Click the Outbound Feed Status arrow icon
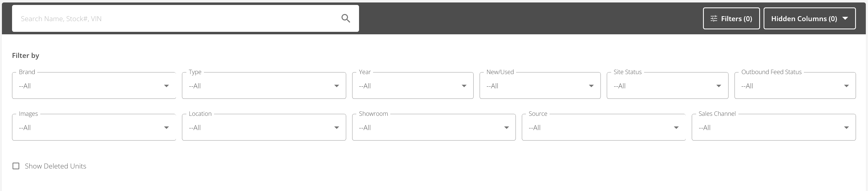 [x=846, y=86]
